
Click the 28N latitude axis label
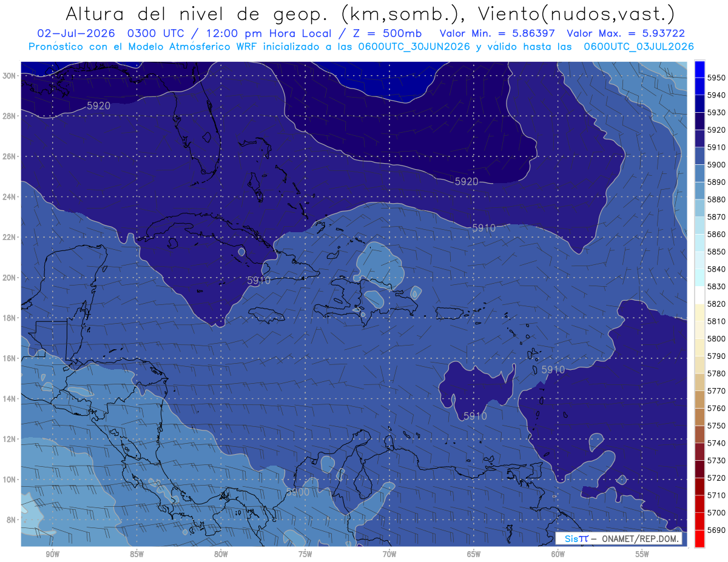(9, 116)
